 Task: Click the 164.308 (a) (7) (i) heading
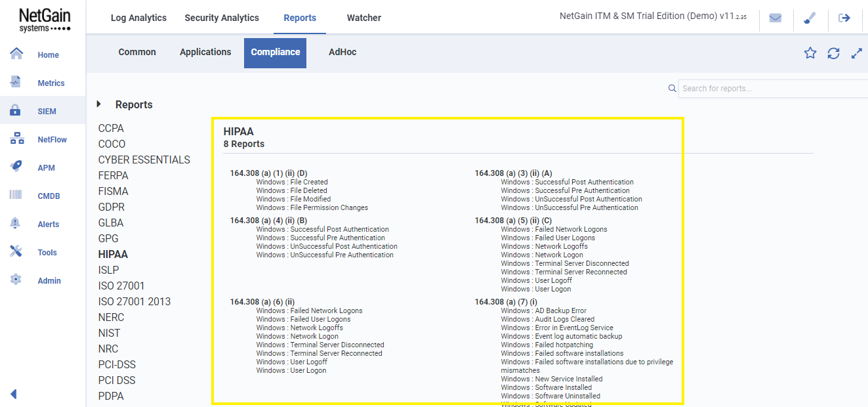506,302
